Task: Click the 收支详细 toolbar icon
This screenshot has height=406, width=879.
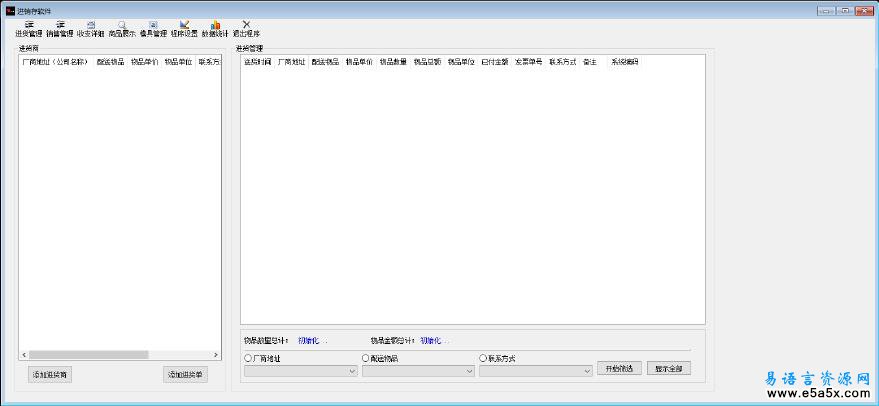Action: coord(90,27)
